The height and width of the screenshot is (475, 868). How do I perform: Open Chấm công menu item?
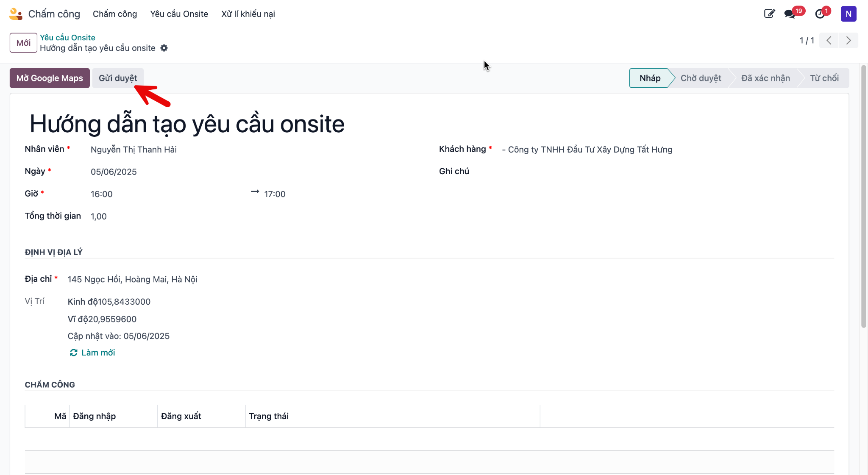[115, 14]
